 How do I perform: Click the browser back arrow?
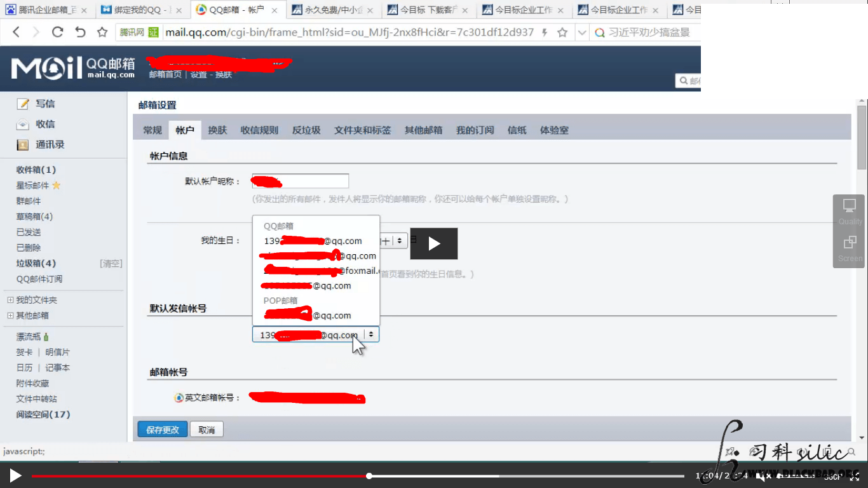point(17,32)
